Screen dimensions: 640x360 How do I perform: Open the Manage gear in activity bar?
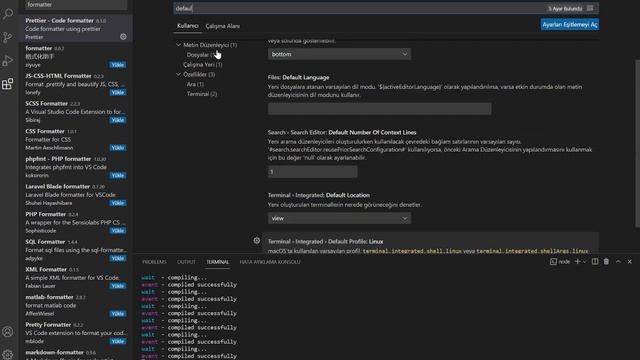(x=8, y=354)
